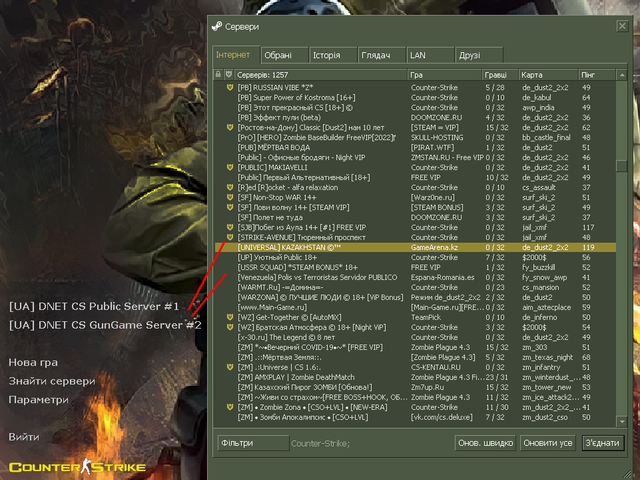Select [WARMT.Ru] -=Домина=- server
Image resolution: width=640 pixels, height=480 pixels.
tap(415, 287)
